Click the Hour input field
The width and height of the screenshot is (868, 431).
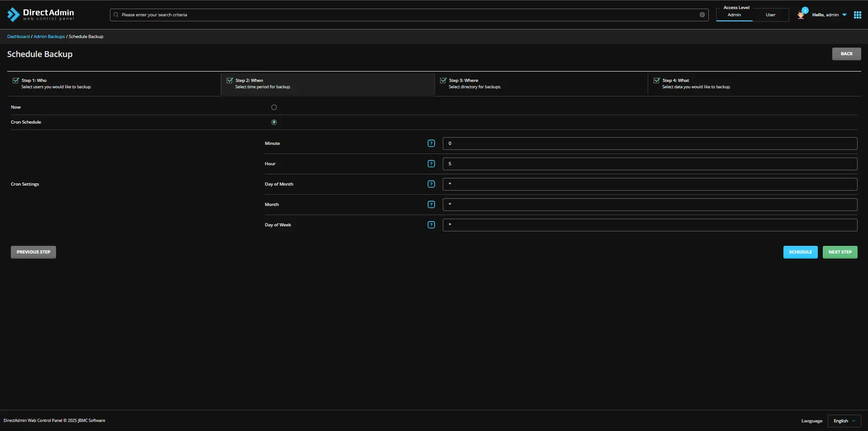[650, 164]
